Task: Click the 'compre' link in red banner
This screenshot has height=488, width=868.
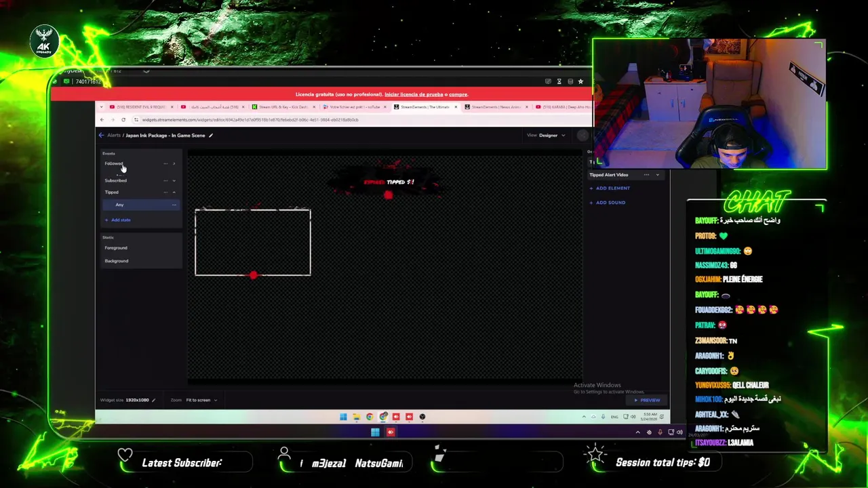Action: (x=458, y=94)
